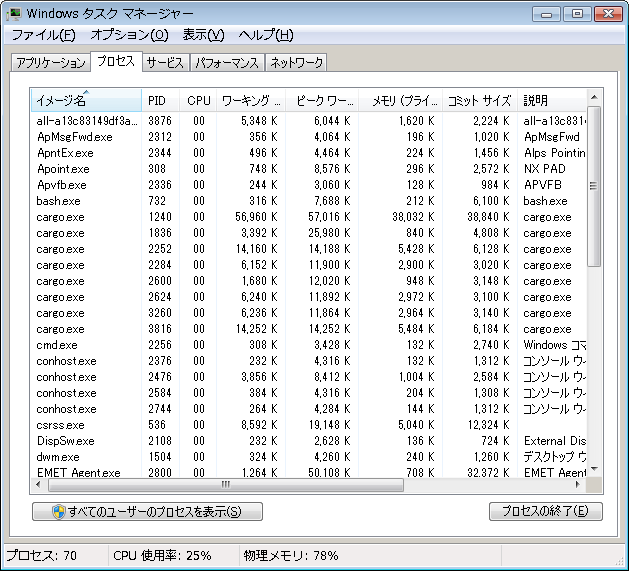
Task: Select cargo.exe with PID 2600
Action: (x=309, y=281)
